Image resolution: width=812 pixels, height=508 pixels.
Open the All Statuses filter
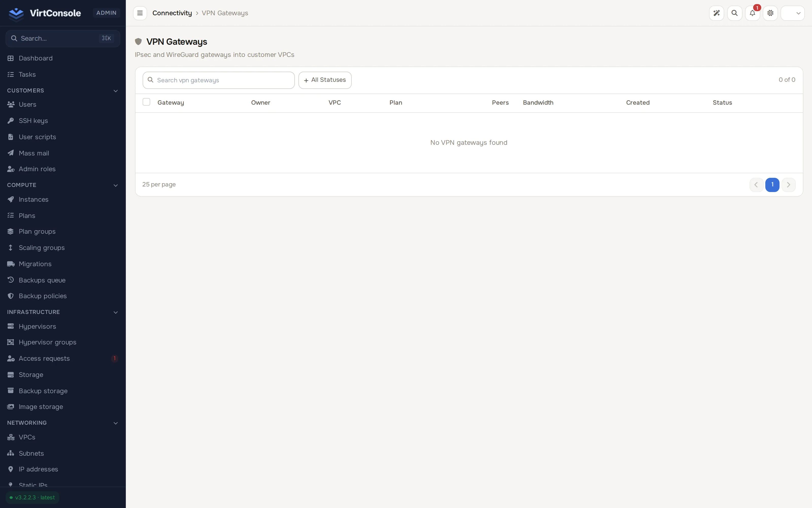[325, 80]
